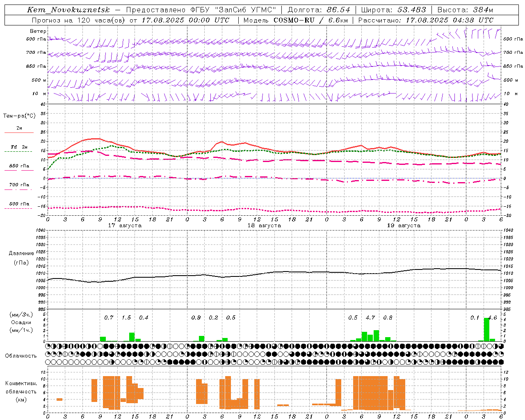Viewport: 525px width, 420px height.
Task: Click the Тем-ра(°C) panel label
Action: [x=19, y=116]
